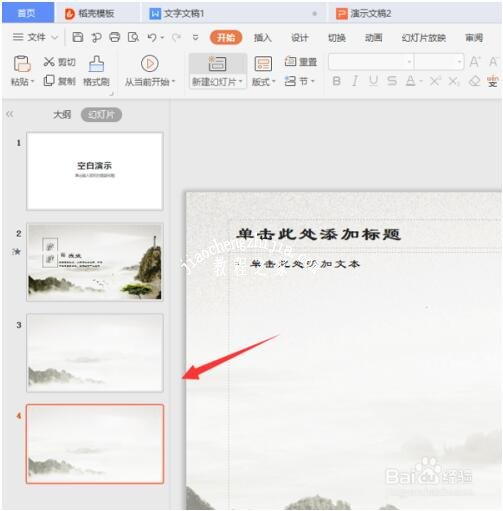Click the Print icon in quick toolbar
The height and width of the screenshot is (511, 503).
tap(115, 37)
